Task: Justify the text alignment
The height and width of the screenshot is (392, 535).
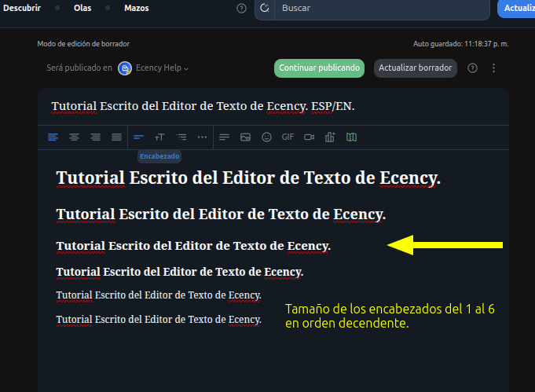Action: 117,137
